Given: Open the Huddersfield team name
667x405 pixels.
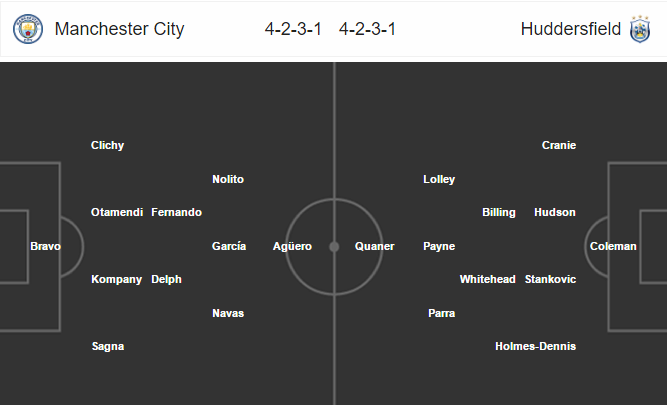Looking at the screenshot, I should (571, 29).
